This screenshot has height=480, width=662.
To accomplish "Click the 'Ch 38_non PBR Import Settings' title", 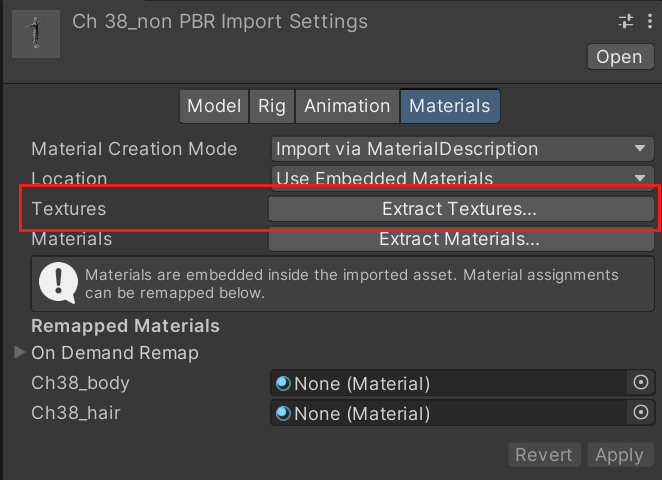I will [x=220, y=22].
